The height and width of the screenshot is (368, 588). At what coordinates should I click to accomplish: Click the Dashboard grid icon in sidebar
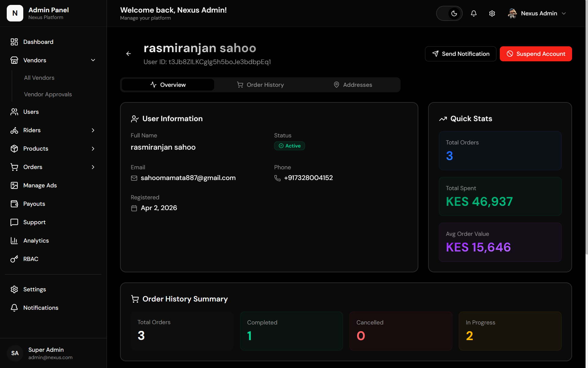pos(14,42)
